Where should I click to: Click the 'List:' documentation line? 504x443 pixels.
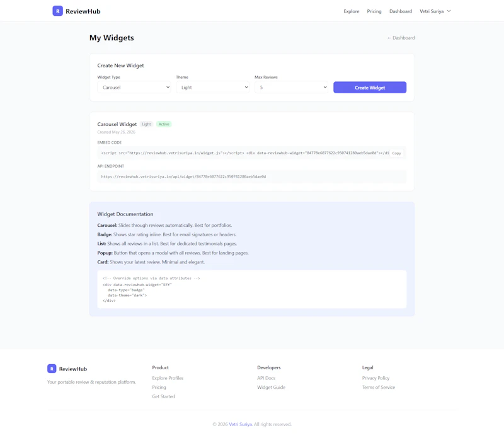pyautogui.click(x=167, y=244)
